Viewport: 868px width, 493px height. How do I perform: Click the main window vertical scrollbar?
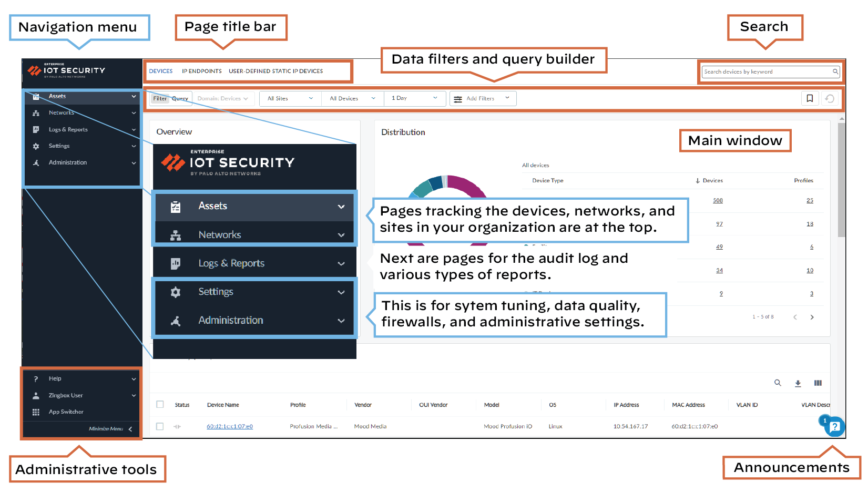click(x=842, y=179)
